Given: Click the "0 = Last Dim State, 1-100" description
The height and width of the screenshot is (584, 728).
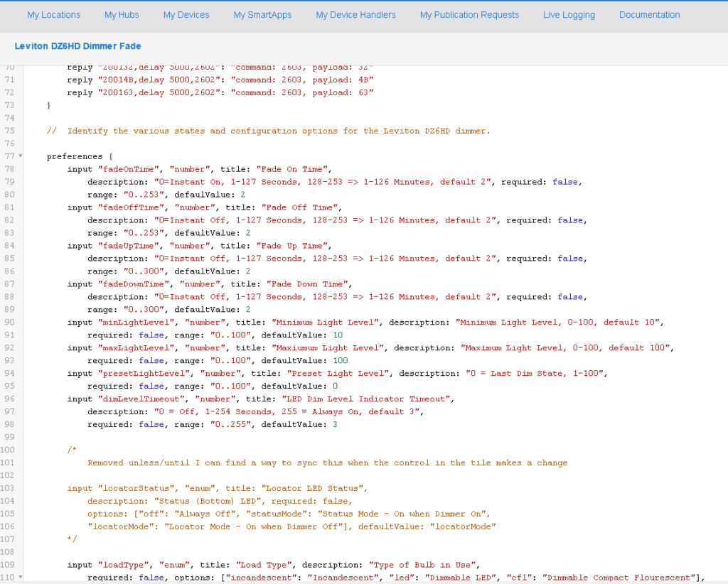Looking at the screenshot, I should (x=535, y=374).
